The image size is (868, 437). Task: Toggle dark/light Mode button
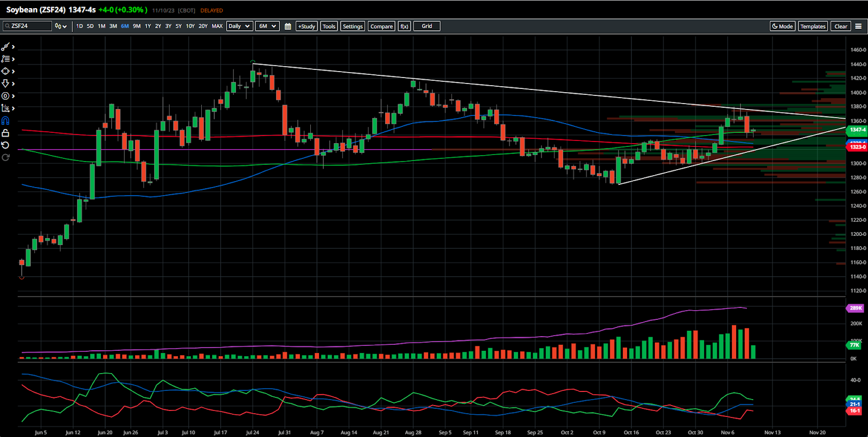pos(782,26)
